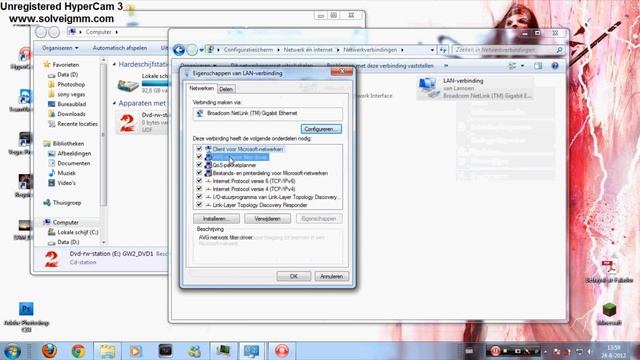
Task: Toggle the preview pane icon
Action: pyautogui.click(x=538, y=66)
